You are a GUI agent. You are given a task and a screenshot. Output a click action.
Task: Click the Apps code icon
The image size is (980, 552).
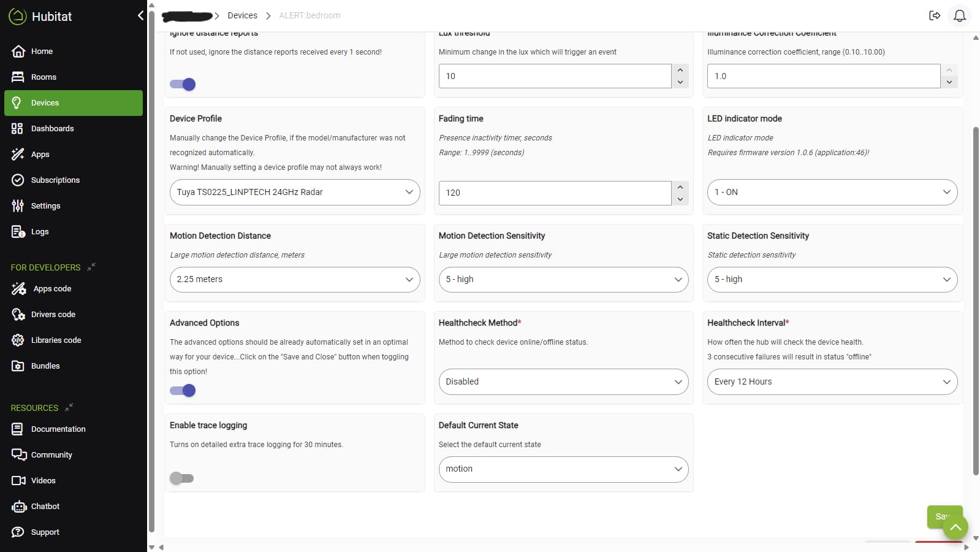coord(19,289)
